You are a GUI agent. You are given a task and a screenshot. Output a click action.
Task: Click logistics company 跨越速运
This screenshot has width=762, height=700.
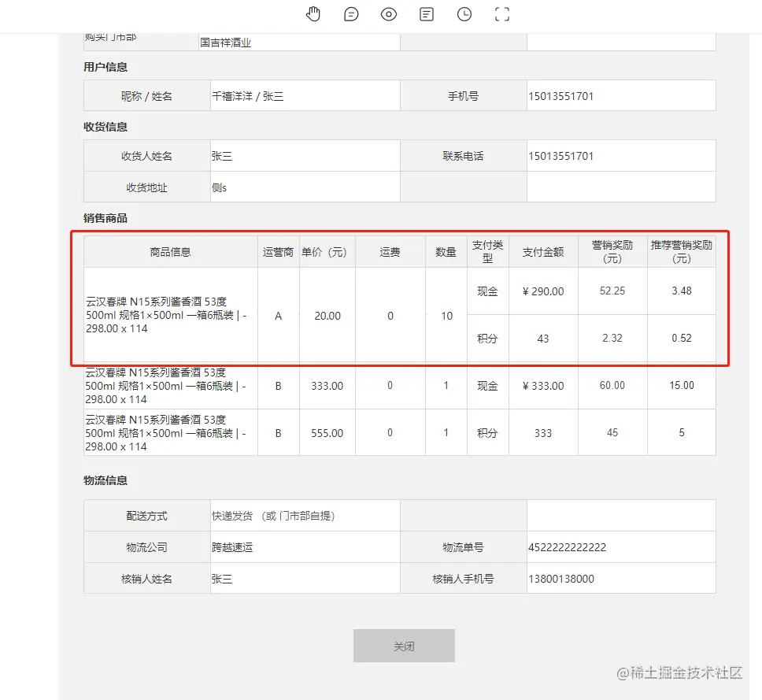232,547
